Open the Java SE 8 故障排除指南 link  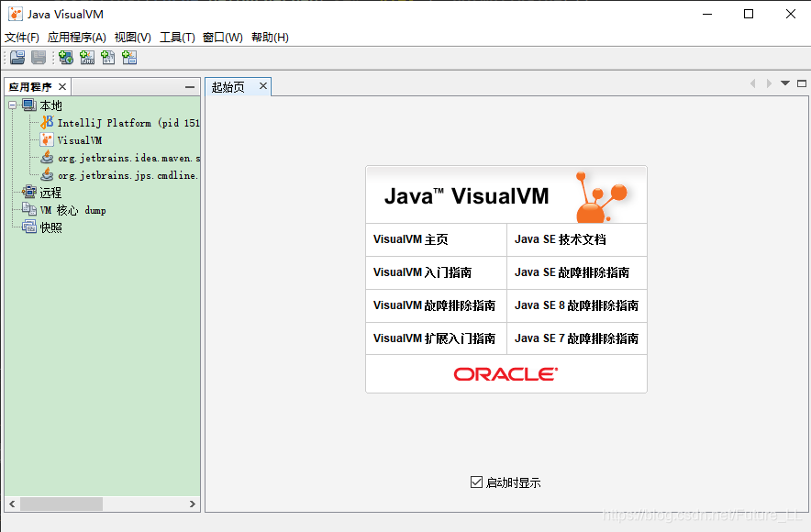pos(576,305)
